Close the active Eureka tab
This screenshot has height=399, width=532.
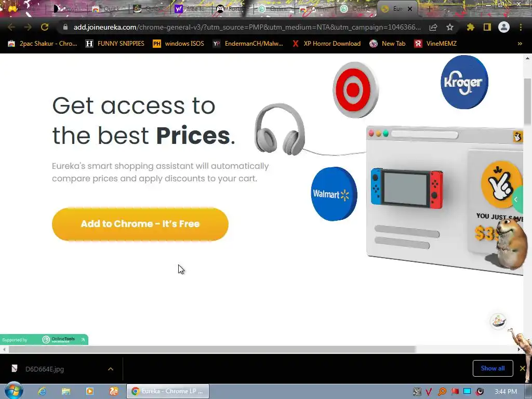coord(410,9)
